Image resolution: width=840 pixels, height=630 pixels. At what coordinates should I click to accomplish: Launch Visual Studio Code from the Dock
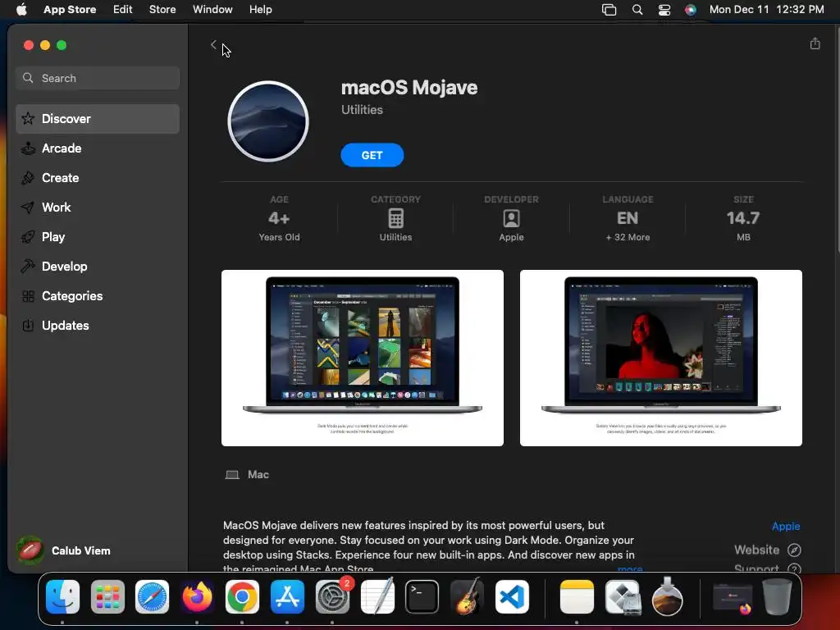pyautogui.click(x=512, y=597)
